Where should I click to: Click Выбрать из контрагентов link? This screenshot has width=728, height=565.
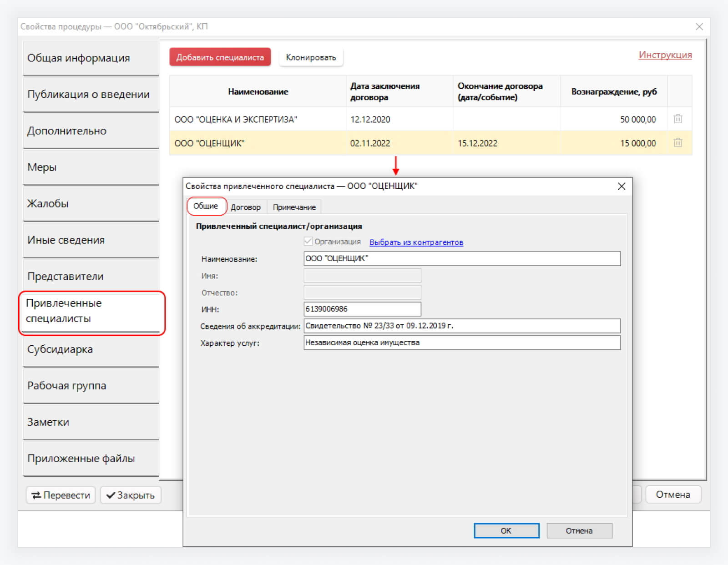point(416,242)
